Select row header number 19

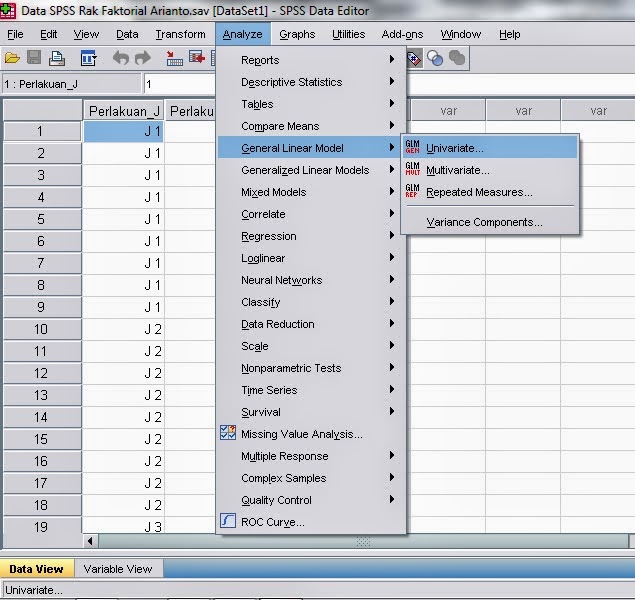(42, 526)
